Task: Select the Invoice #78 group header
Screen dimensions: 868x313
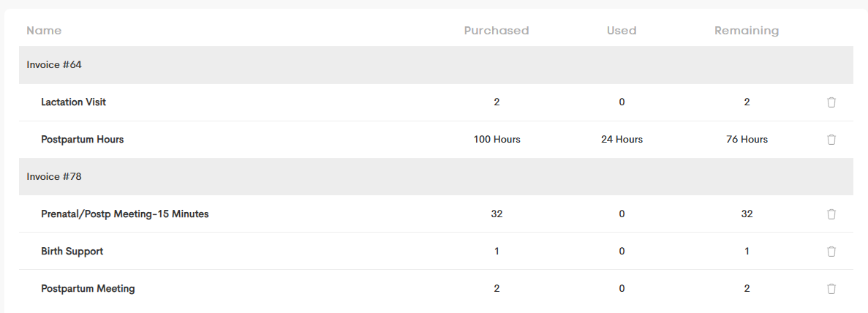Action: coord(437,177)
